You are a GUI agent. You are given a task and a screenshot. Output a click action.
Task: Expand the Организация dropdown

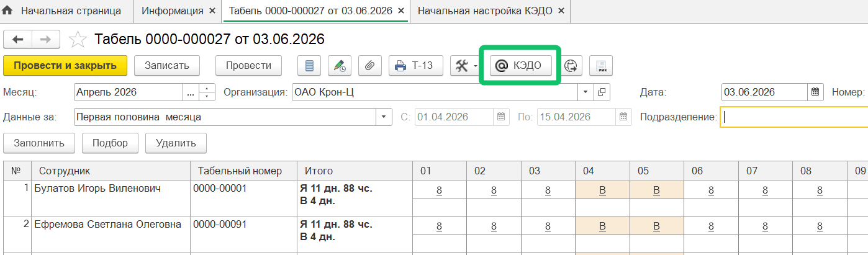coord(585,92)
